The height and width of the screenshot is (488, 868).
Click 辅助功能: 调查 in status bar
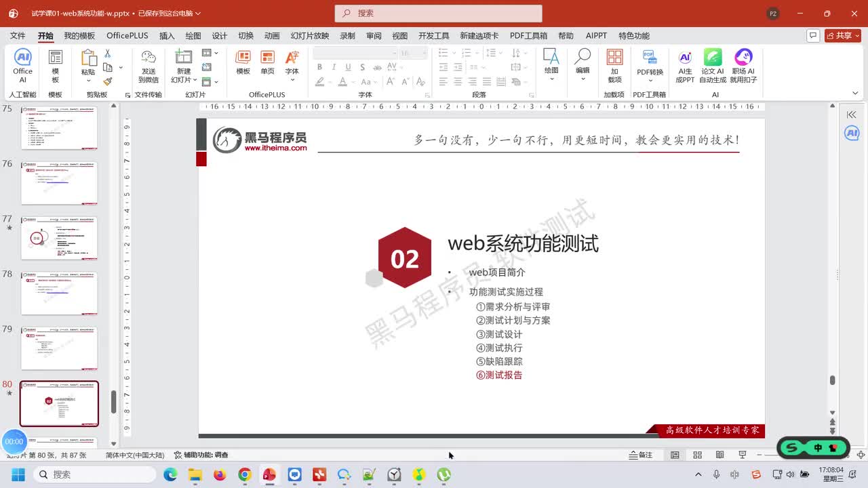coord(201,455)
